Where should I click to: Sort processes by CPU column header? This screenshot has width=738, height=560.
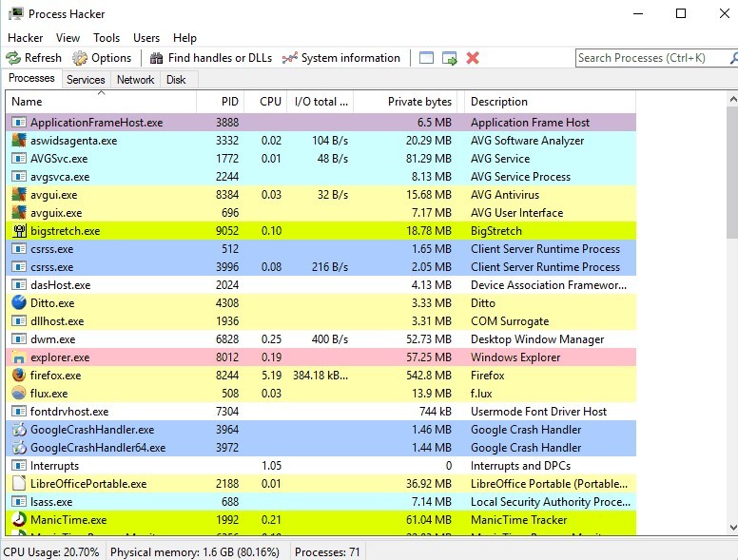coord(270,102)
